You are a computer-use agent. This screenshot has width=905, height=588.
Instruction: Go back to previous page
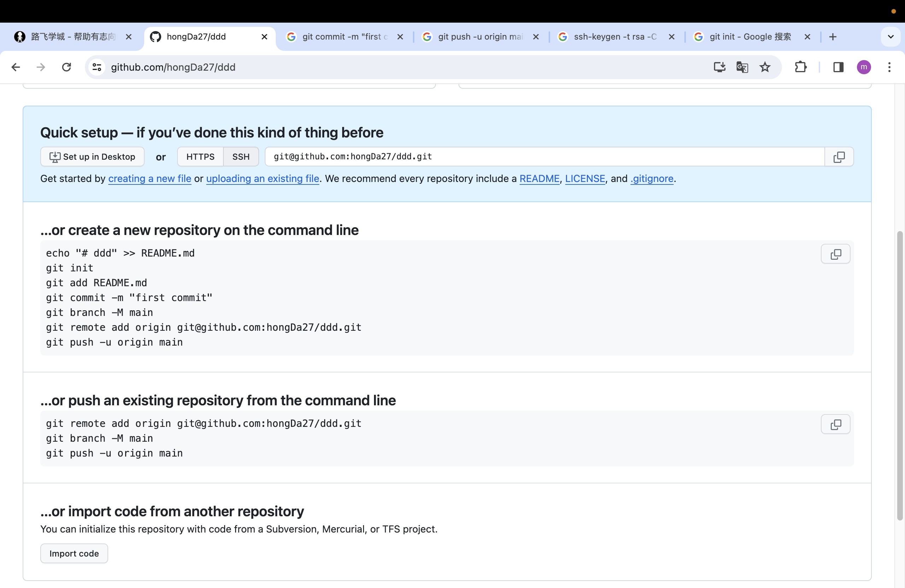16,67
